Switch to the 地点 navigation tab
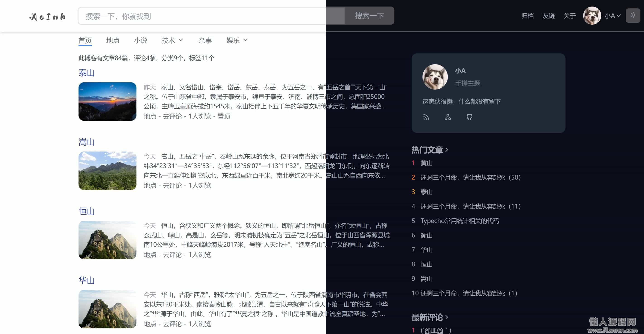 point(113,40)
